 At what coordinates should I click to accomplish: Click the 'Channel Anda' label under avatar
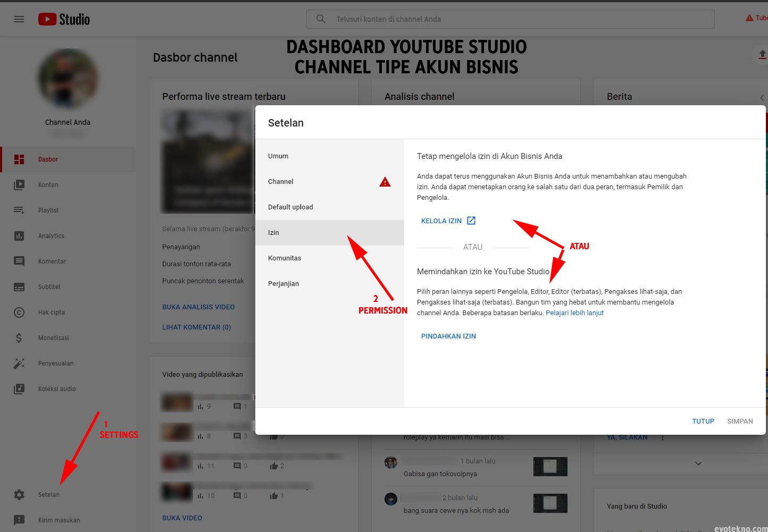pyautogui.click(x=68, y=122)
